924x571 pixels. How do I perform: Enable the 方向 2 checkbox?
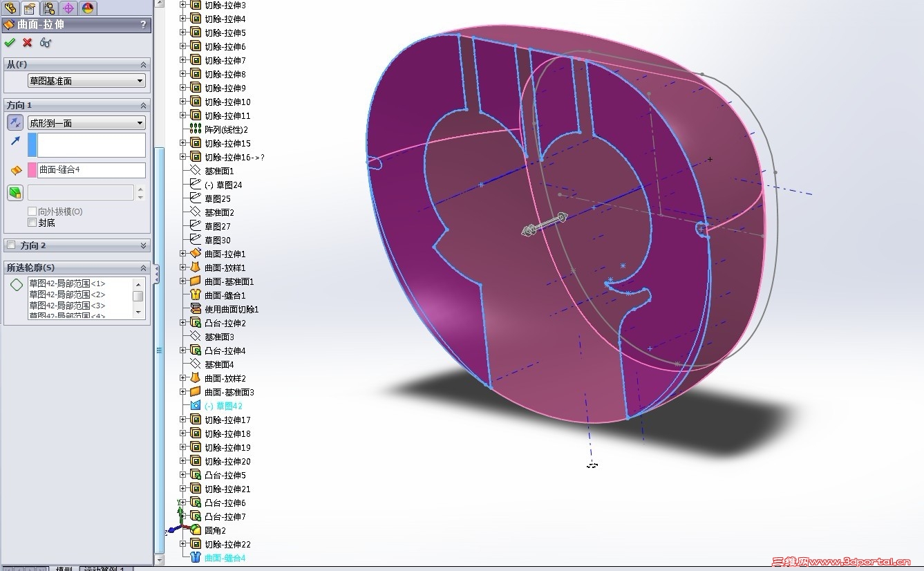(x=11, y=245)
